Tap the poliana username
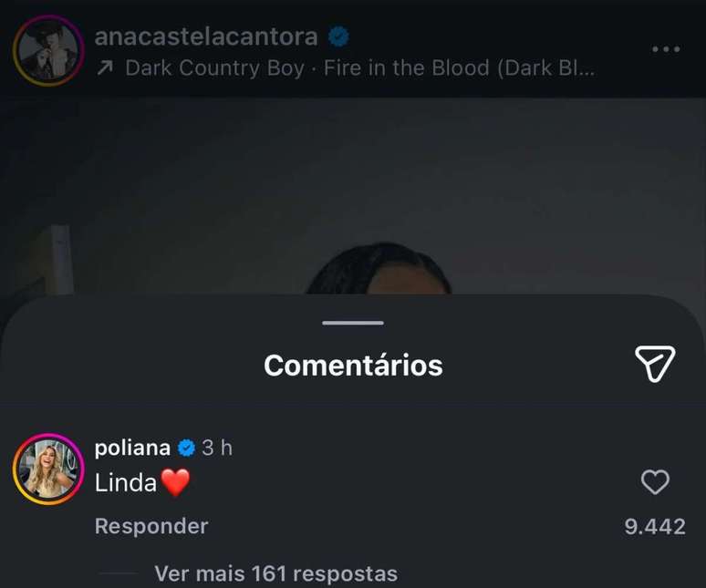706x588 pixels. click(132, 448)
